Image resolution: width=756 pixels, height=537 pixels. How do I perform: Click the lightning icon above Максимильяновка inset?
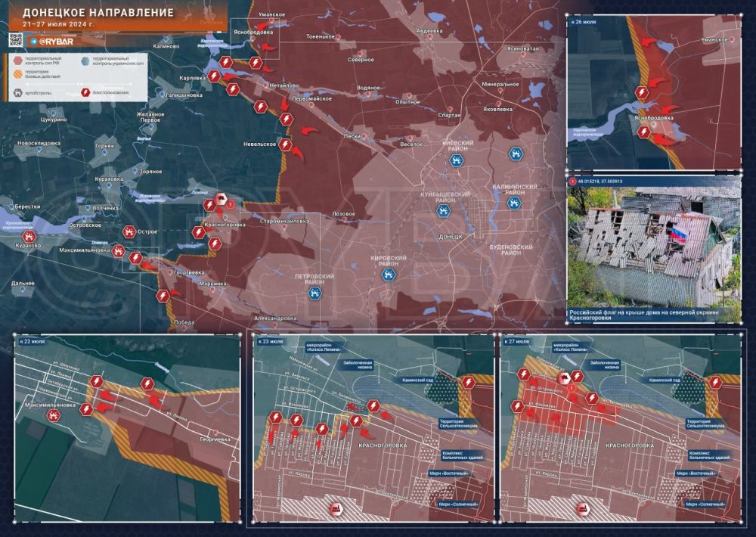[x=97, y=380]
